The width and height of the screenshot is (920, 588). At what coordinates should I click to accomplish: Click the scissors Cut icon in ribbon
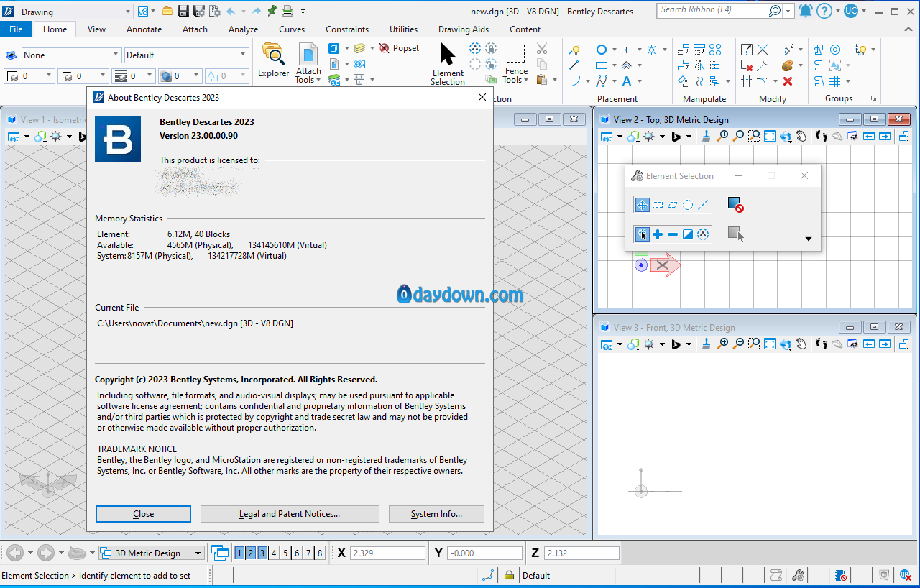(542, 49)
